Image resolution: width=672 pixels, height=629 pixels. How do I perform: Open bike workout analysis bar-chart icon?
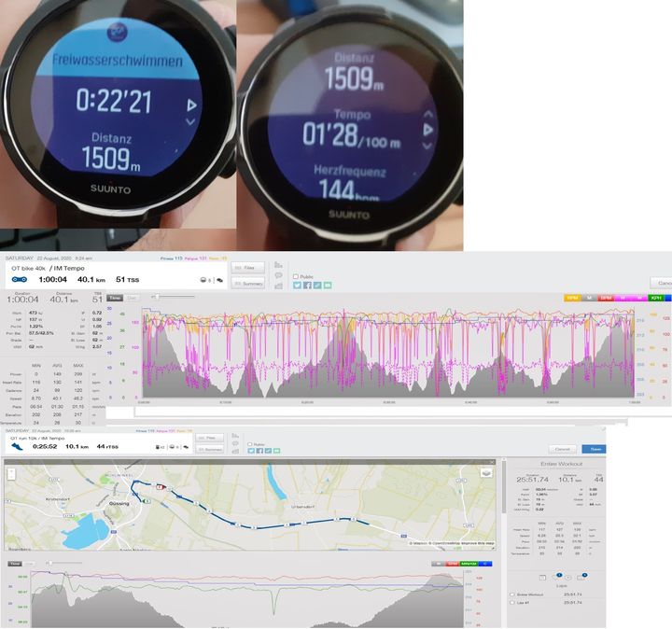278,286
